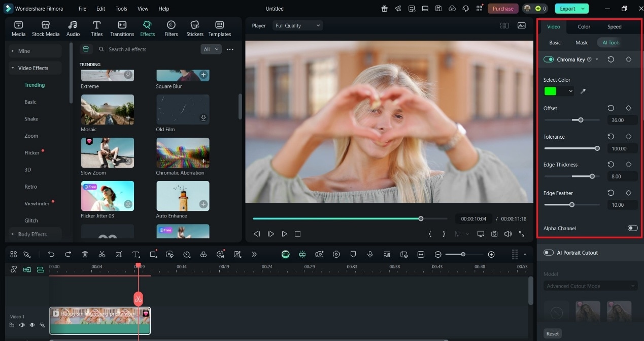The height and width of the screenshot is (341, 644).
Task: Reset the Offset value
Action: [x=611, y=108]
